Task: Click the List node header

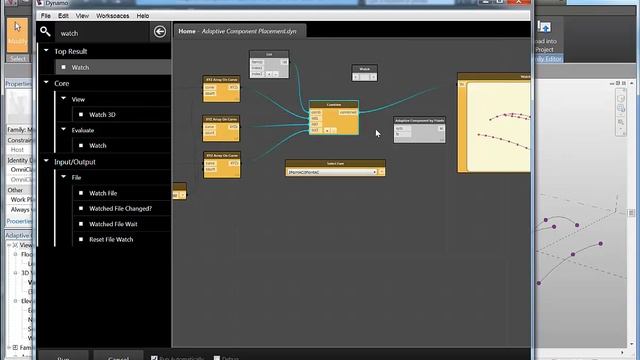Action: (x=269, y=54)
